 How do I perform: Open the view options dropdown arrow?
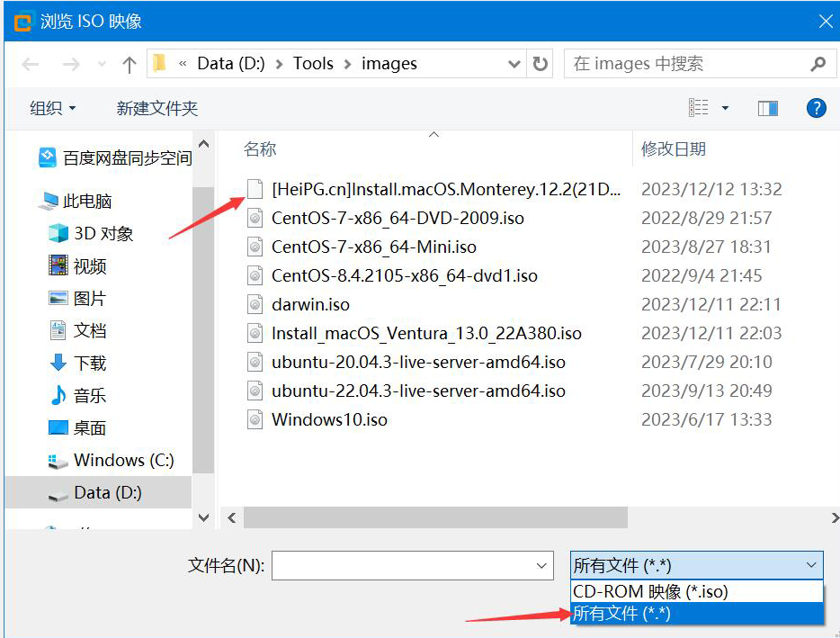(725, 108)
